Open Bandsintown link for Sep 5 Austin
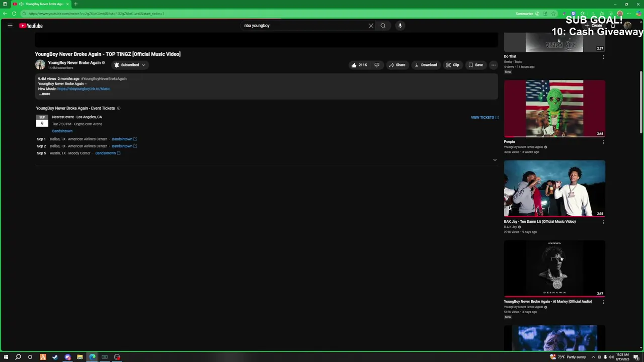644x362 pixels. coord(108,153)
